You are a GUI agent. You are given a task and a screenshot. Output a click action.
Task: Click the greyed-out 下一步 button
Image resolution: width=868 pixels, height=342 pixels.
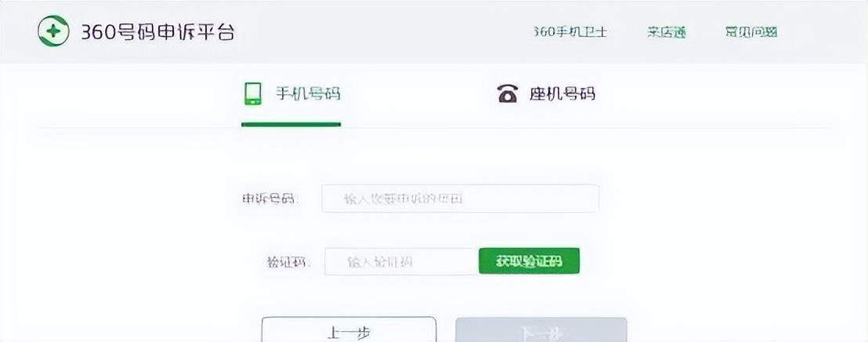point(541,331)
